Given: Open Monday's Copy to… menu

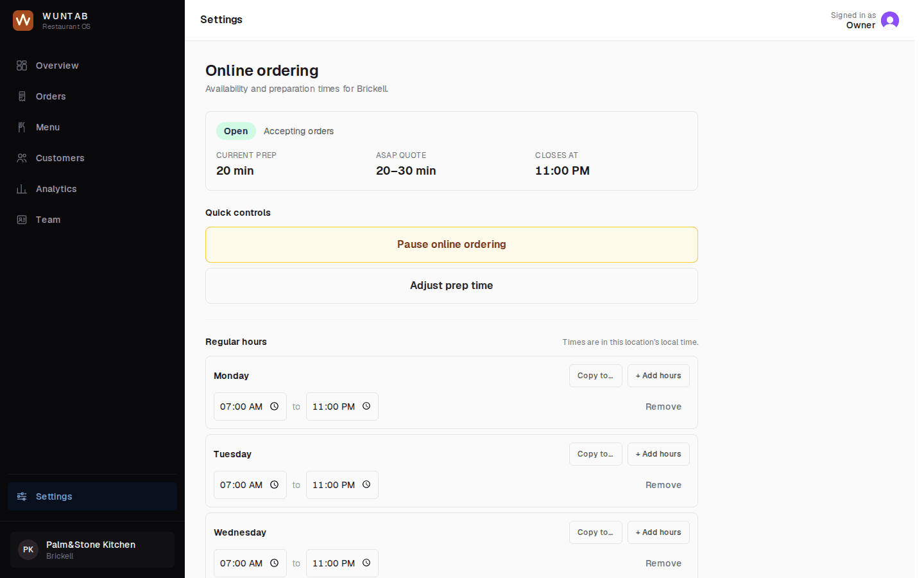Looking at the screenshot, I should [595, 376].
